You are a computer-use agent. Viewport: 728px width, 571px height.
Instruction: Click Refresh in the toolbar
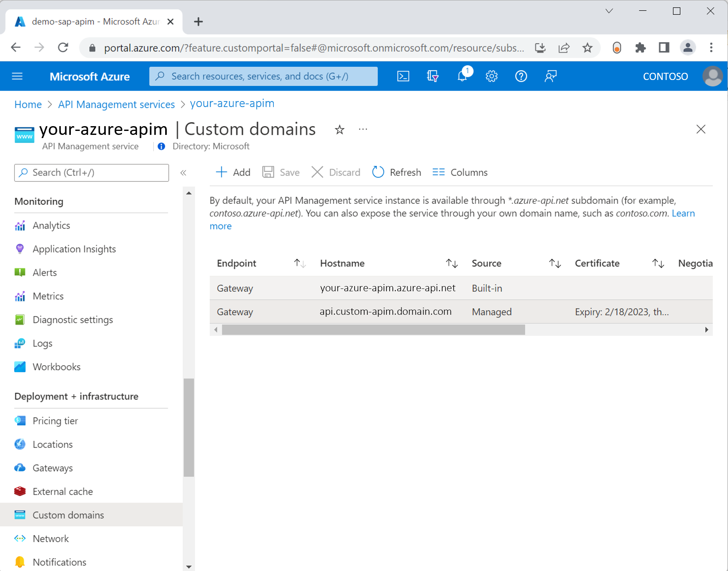(396, 172)
